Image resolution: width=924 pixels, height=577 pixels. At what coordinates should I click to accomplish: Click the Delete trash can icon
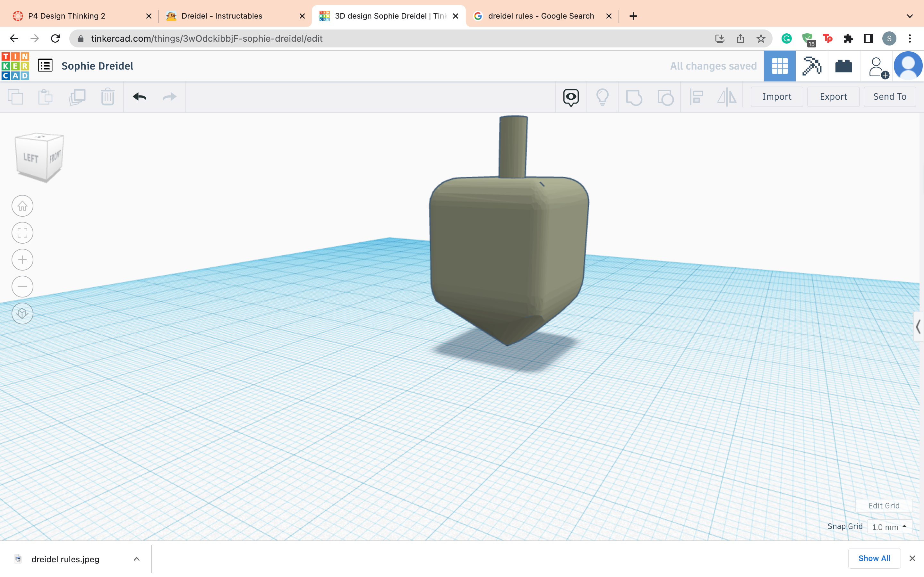(x=108, y=97)
